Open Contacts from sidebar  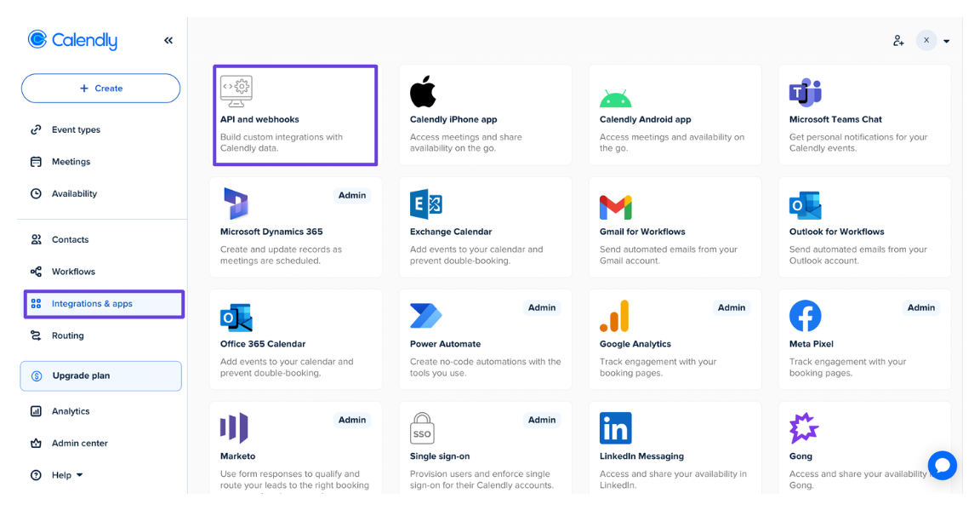coord(70,239)
